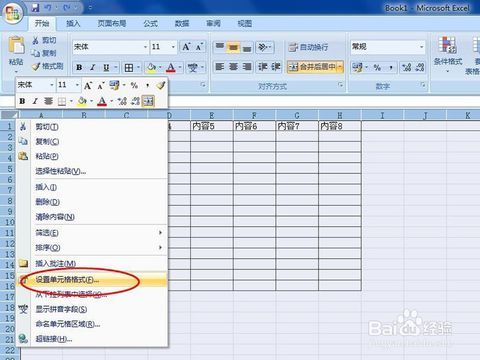Open Number (数字) group dialog launcher

[423, 85]
